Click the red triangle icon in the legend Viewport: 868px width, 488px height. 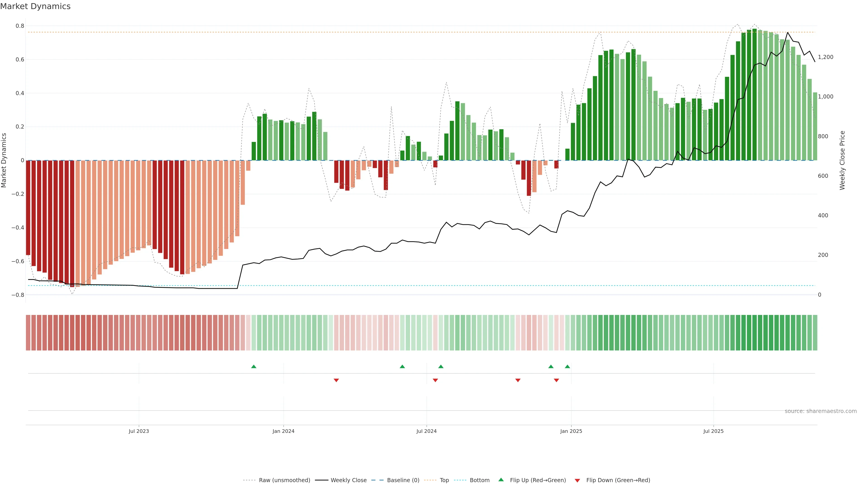click(x=577, y=480)
